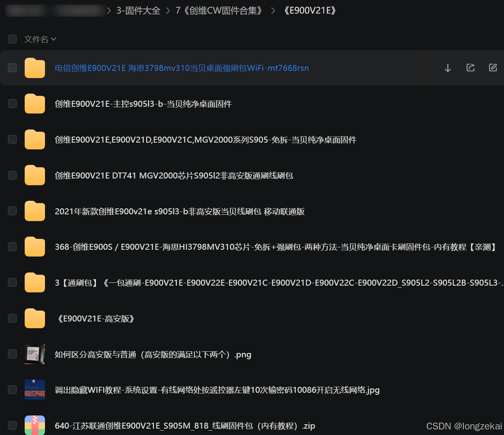Check the box for MGV2000系列S905-免拆 folder
Image resolution: width=504 pixels, height=435 pixels.
[12, 139]
